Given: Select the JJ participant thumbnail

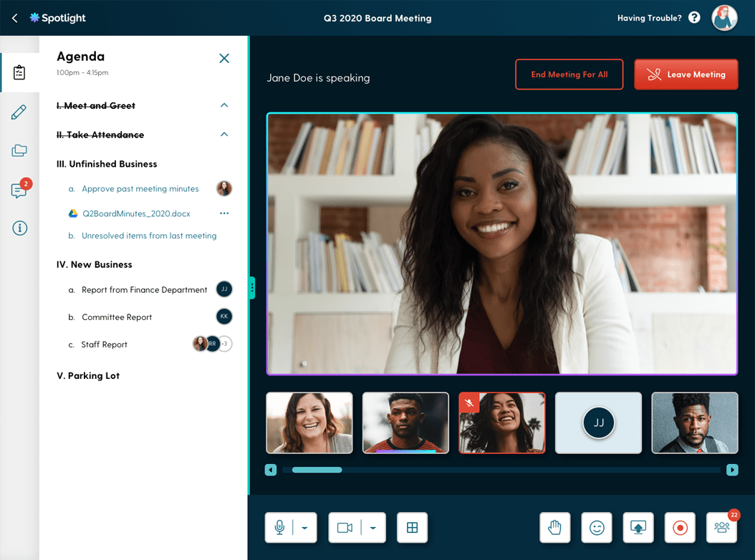Looking at the screenshot, I should pos(598,423).
